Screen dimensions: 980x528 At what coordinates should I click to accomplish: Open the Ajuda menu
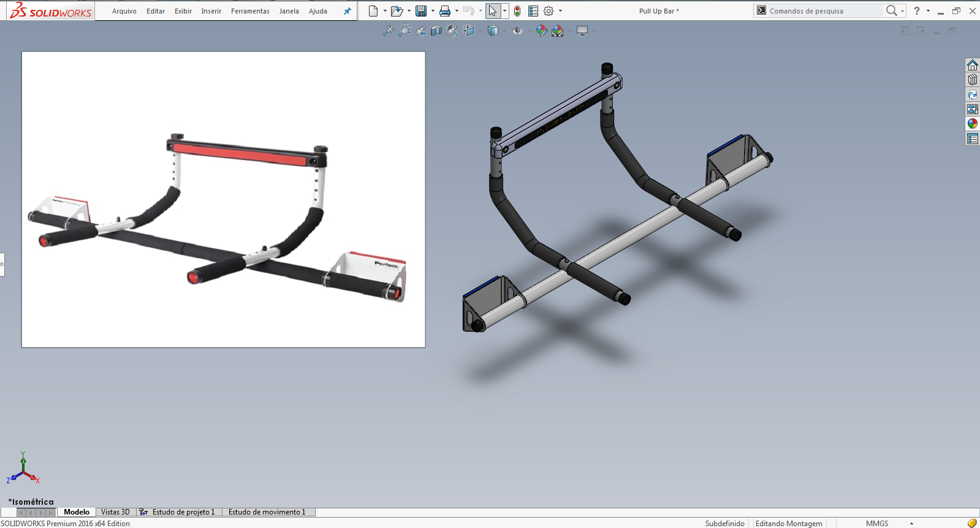coord(318,11)
